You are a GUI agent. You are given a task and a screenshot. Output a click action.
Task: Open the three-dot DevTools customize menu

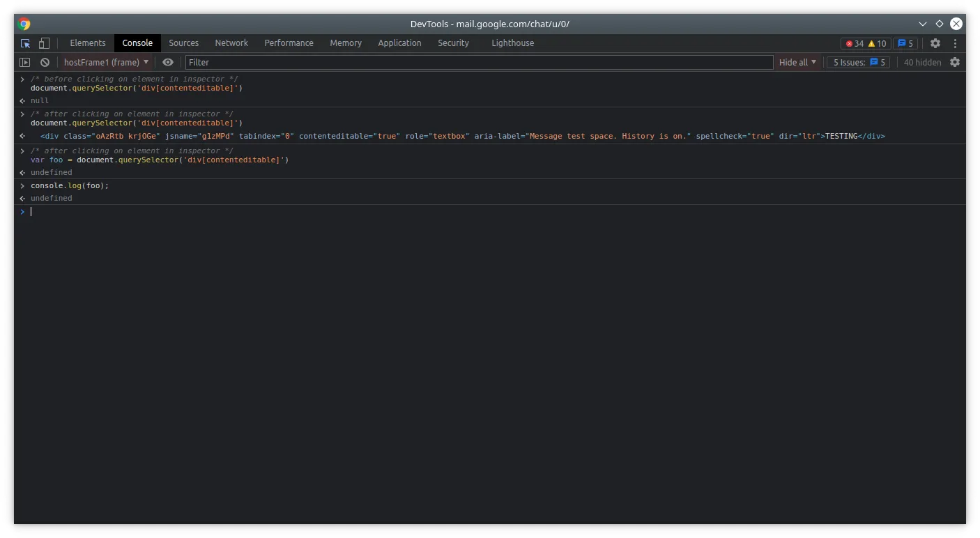(x=955, y=43)
